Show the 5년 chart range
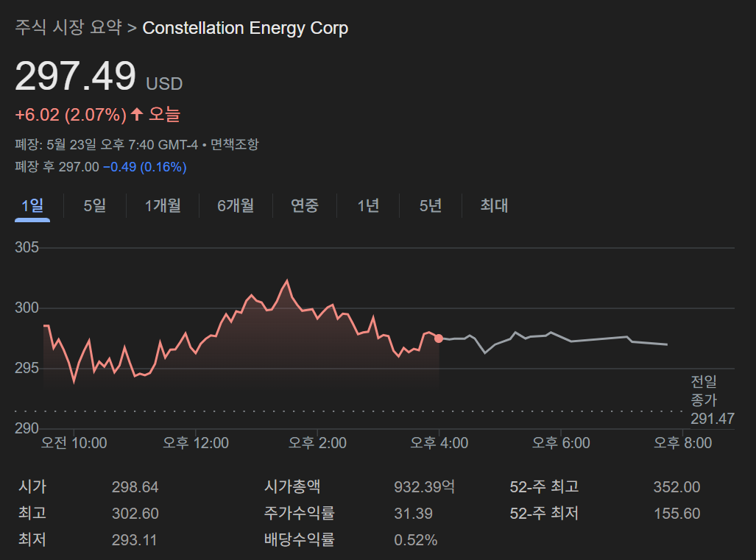 (x=430, y=206)
